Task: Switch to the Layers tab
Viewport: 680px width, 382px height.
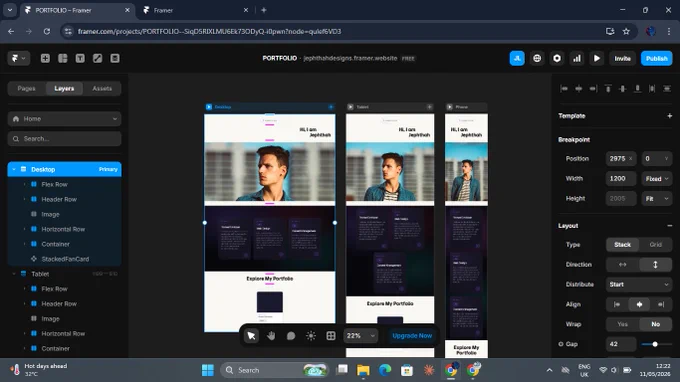Action: click(x=64, y=88)
